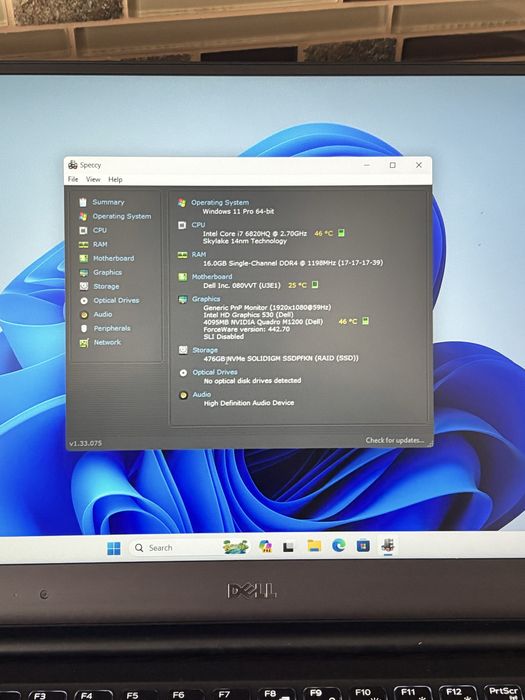525x700 pixels.
Task: Click the NVIDIA Quadro M1200 text
Action: pyautogui.click(x=263, y=321)
